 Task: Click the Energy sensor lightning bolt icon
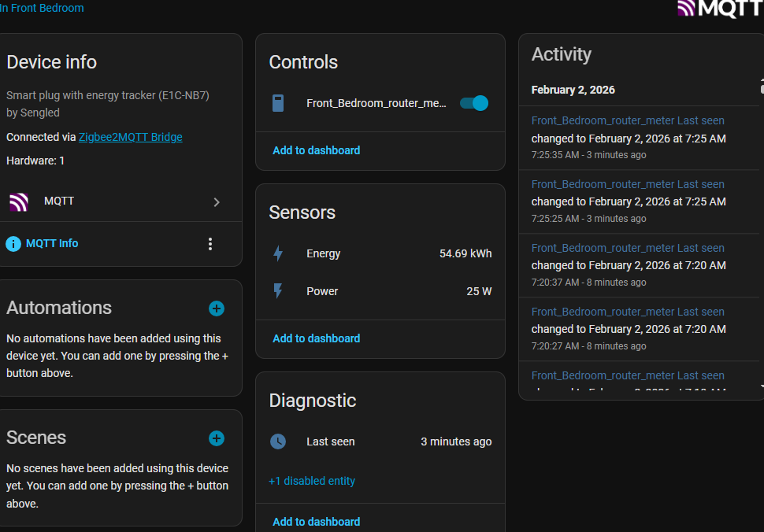point(278,253)
